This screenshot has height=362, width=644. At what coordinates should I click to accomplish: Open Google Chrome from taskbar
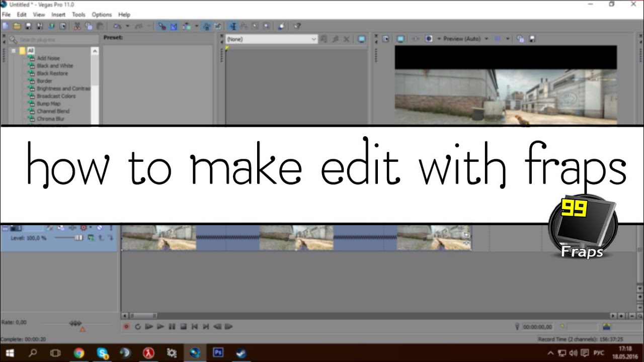pyautogui.click(x=79, y=353)
